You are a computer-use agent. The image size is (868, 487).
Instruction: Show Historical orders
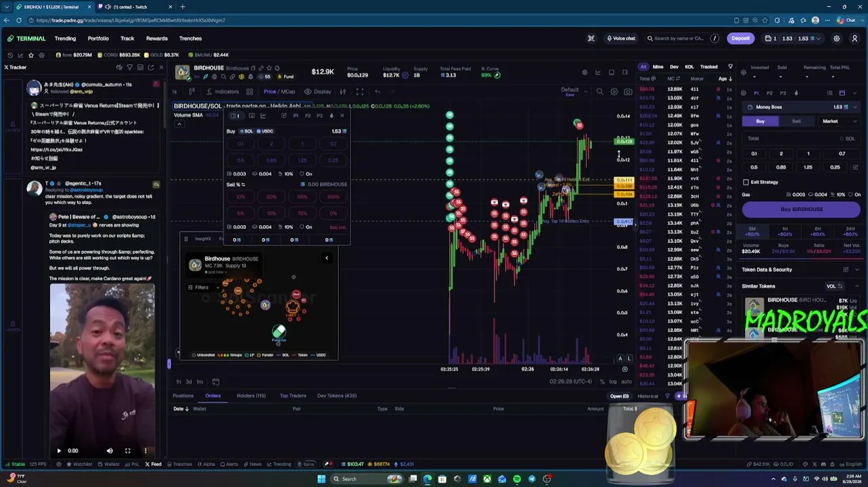click(x=647, y=396)
